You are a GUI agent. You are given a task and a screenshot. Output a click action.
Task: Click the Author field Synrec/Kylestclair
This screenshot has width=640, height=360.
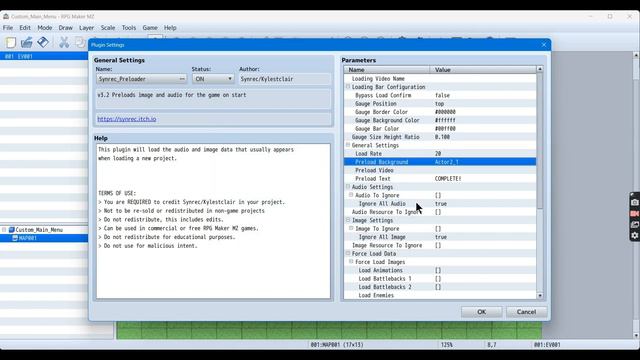(284, 79)
